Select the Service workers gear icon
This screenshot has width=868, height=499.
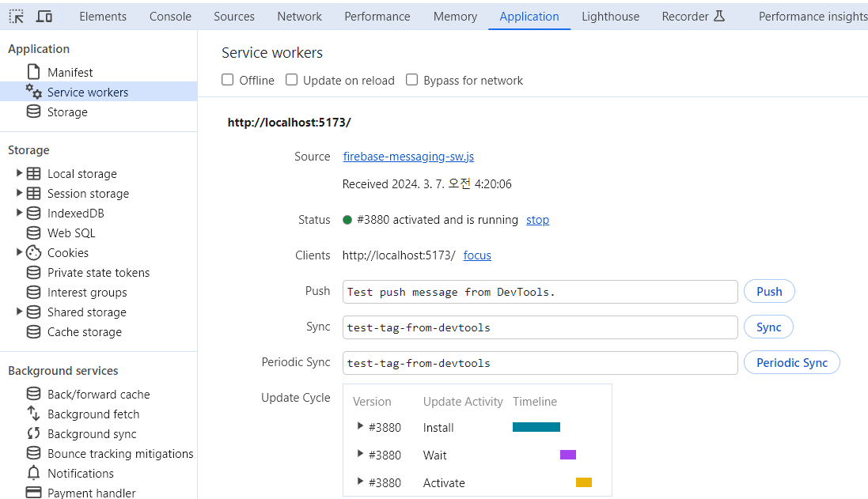pyautogui.click(x=33, y=92)
